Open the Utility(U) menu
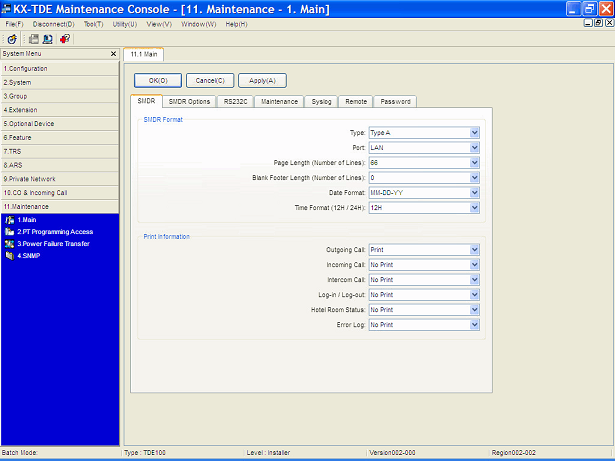 [125, 23]
